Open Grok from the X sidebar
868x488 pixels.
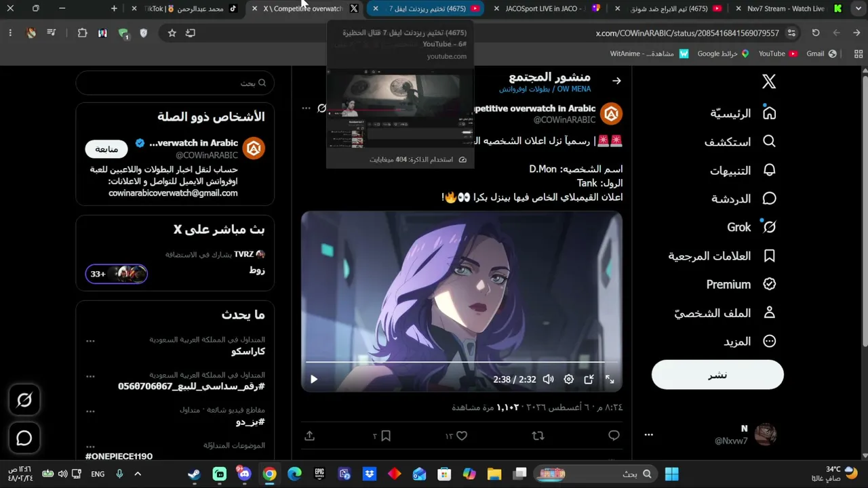(751, 227)
